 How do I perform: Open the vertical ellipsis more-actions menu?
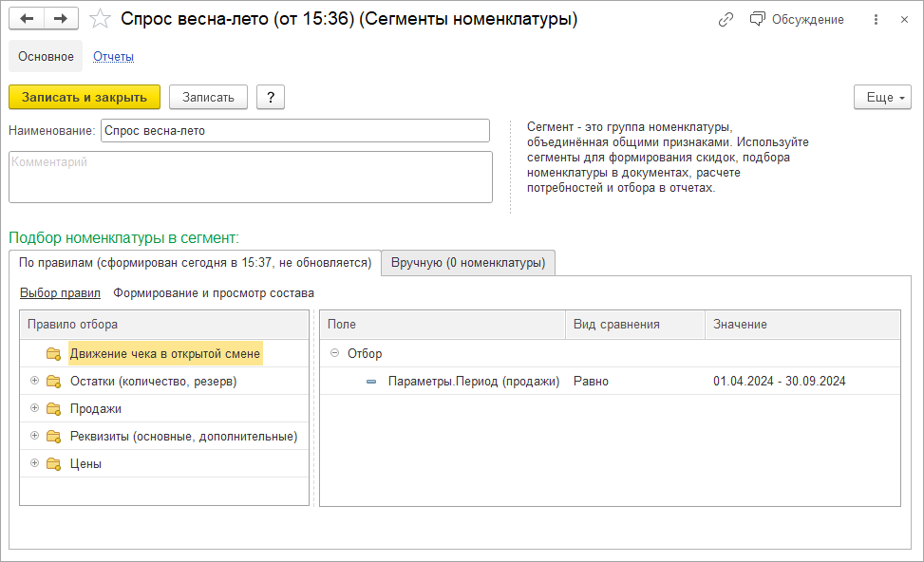coord(876,18)
